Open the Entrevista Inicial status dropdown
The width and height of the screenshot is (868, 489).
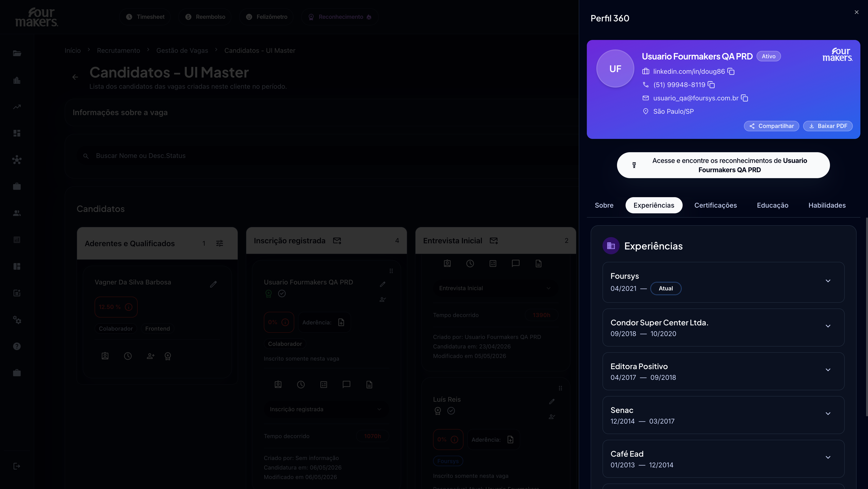tap(495, 288)
